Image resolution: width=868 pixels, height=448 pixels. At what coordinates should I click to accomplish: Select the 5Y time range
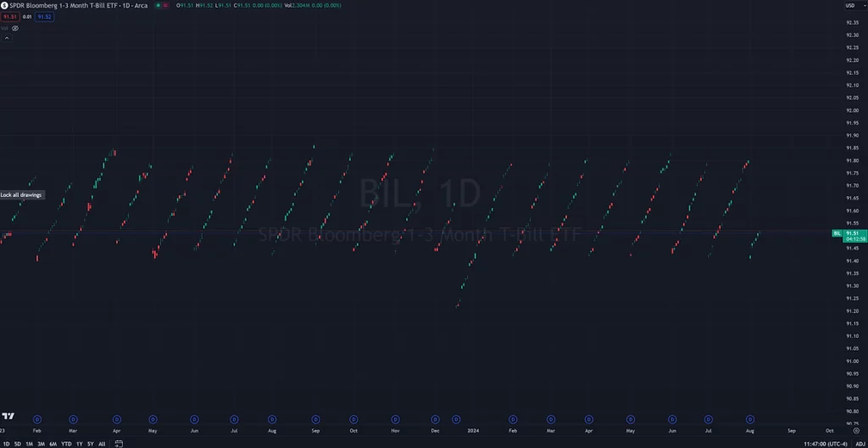pyautogui.click(x=91, y=444)
